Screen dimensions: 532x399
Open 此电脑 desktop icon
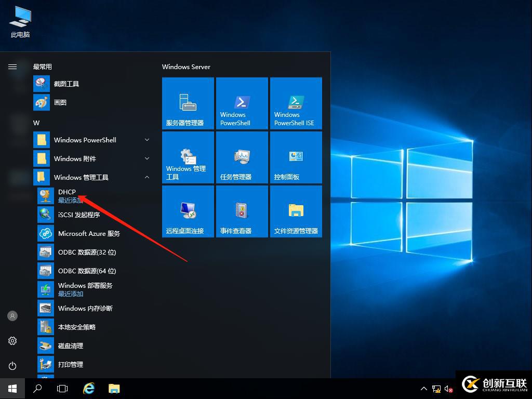[x=20, y=22]
